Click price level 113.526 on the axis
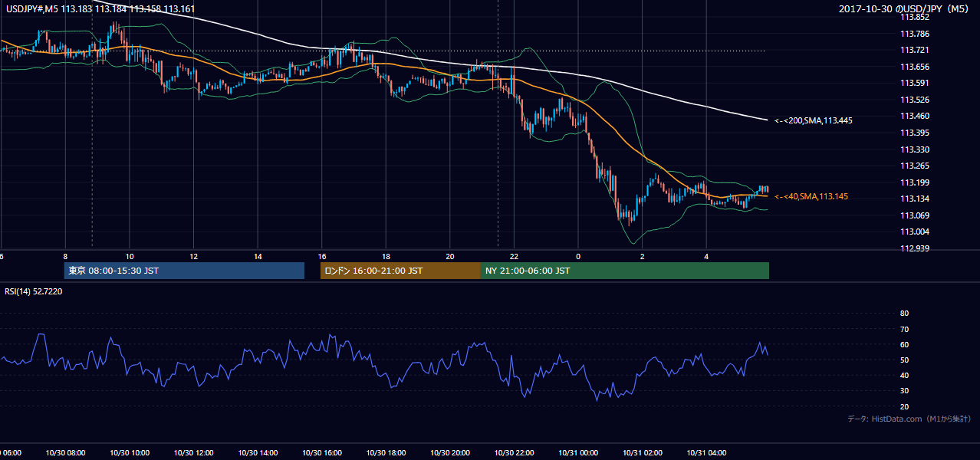The width and height of the screenshot is (980, 460). tap(914, 100)
